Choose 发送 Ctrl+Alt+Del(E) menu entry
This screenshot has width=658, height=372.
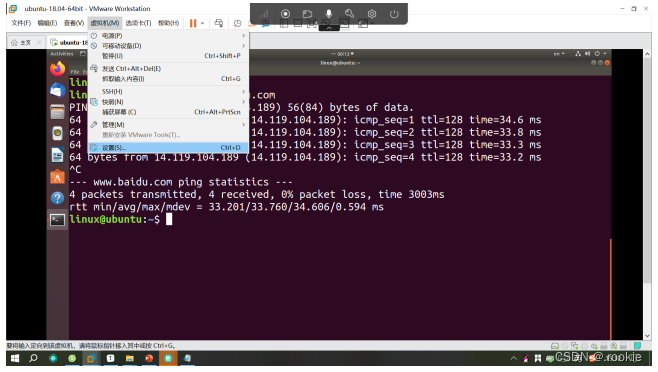(168, 68)
